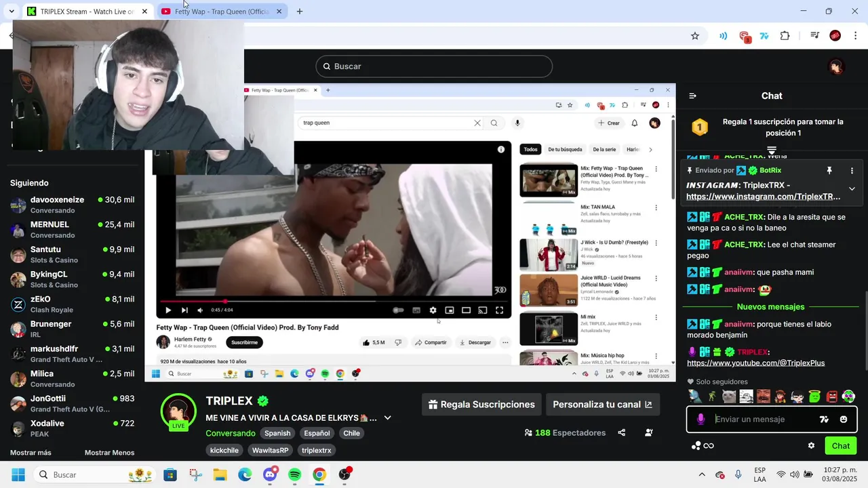Open the emoji picker in chat input
868x488 pixels.
point(844,420)
